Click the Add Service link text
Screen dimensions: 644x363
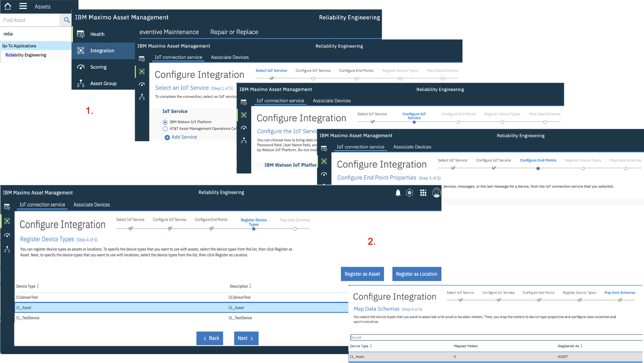(x=184, y=137)
